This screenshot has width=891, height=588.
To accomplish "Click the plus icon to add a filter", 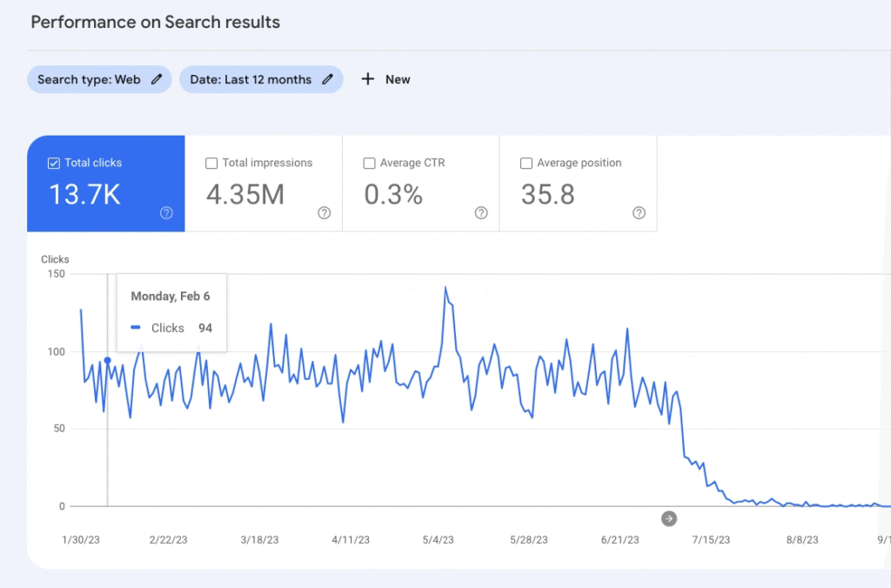I will (368, 79).
